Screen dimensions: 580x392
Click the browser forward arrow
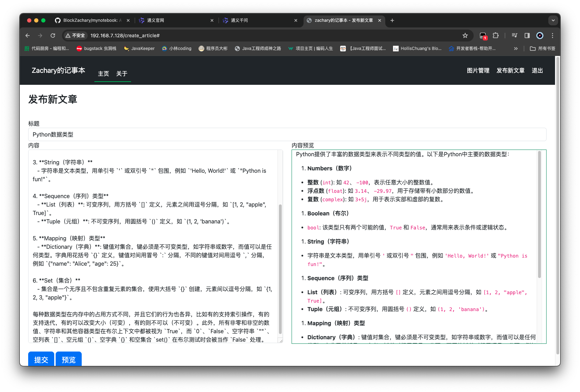point(40,36)
